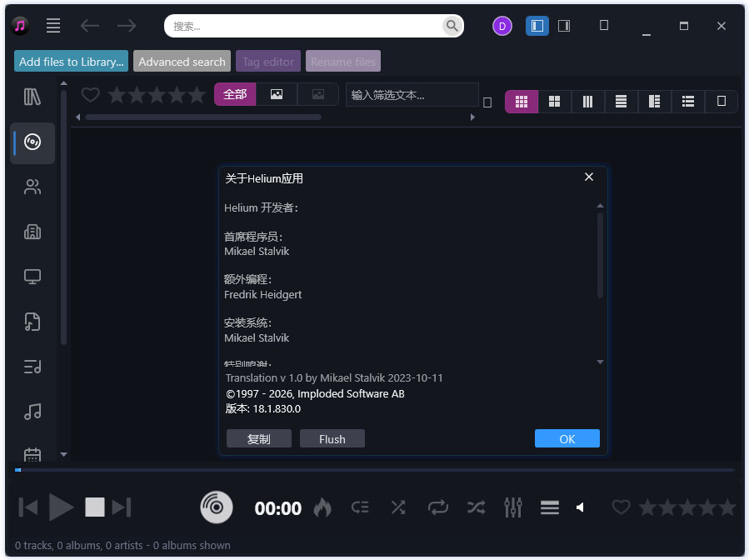Click the Flush button

[x=332, y=438]
